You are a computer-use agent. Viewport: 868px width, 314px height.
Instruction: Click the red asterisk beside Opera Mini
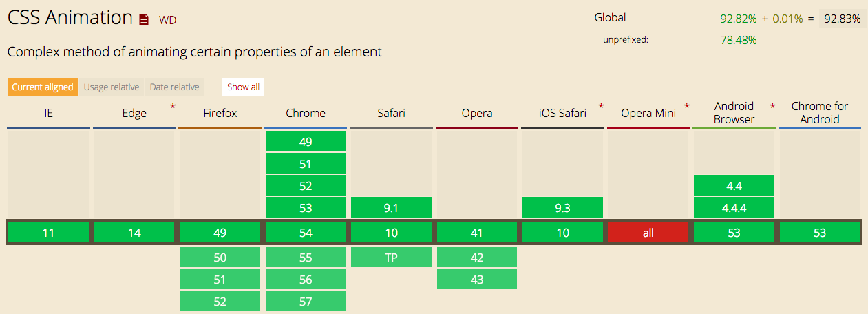[x=687, y=107]
